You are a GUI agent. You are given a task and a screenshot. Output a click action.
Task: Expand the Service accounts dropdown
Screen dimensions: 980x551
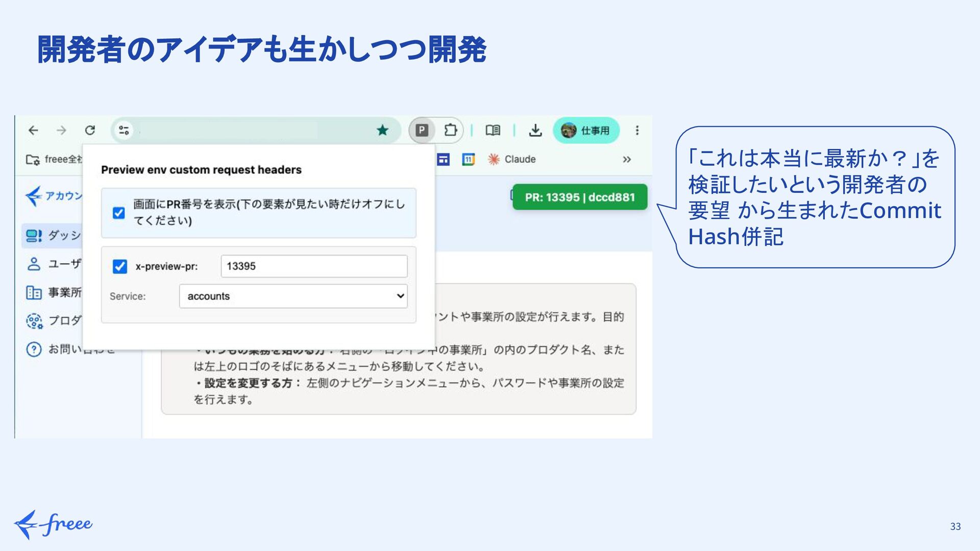(x=293, y=296)
